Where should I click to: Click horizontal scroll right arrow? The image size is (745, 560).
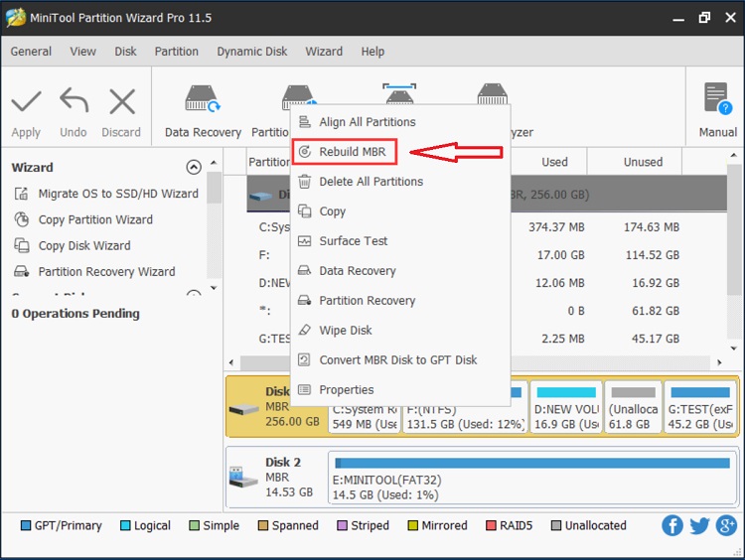coord(719,362)
